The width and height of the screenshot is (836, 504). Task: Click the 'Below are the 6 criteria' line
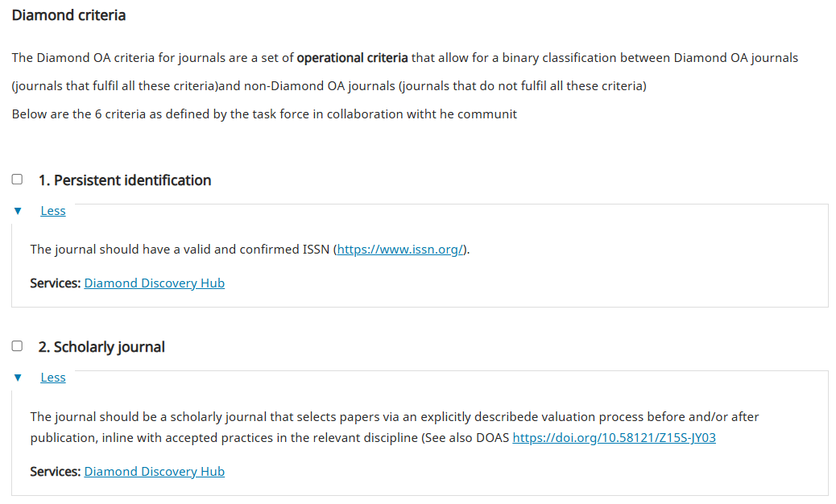point(264,114)
